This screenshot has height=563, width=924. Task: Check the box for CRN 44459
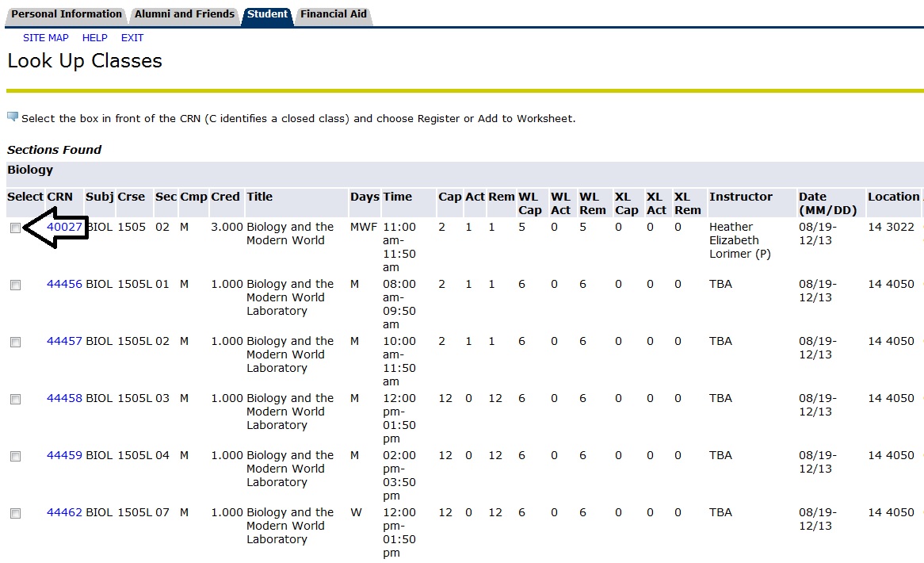pos(15,456)
